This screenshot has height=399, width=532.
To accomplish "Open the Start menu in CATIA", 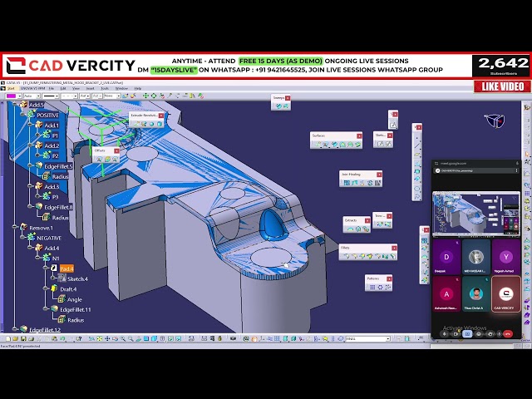I will (11, 89).
